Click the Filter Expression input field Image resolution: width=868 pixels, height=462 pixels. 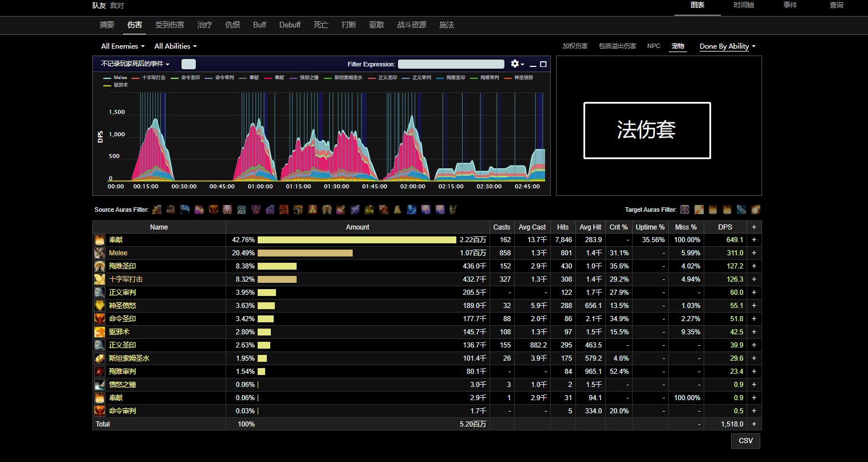point(451,64)
